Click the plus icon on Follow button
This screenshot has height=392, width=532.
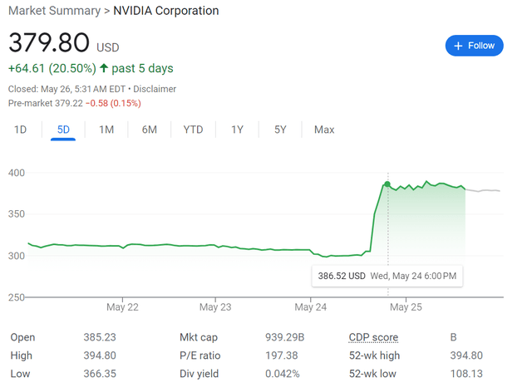tap(458, 46)
